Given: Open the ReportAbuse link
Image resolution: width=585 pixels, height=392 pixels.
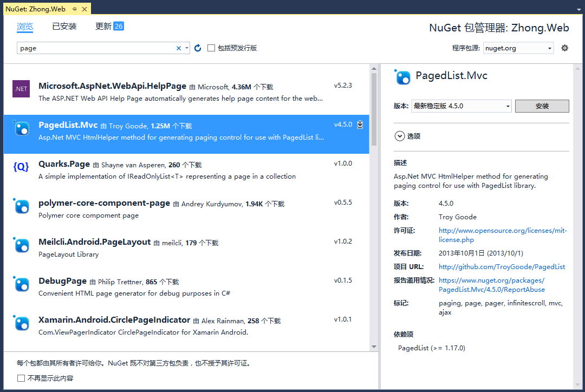Looking at the screenshot, I should [x=492, y=285].
